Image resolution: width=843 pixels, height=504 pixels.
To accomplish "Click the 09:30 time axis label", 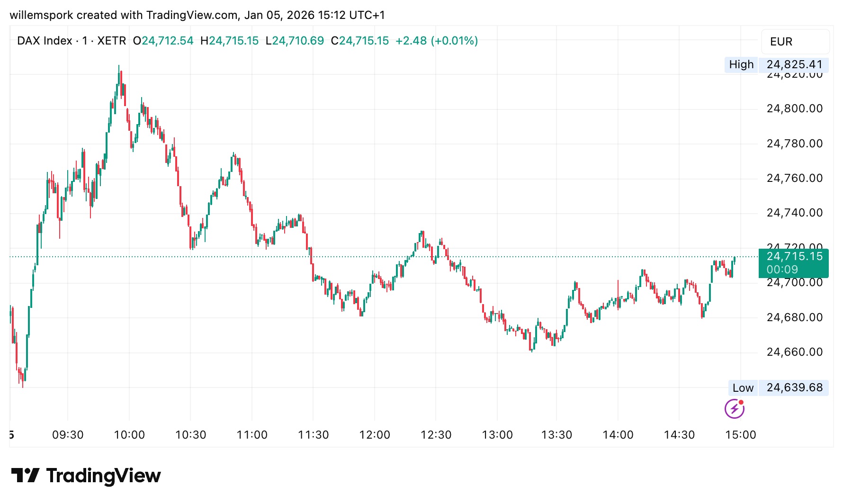I will click(68, 435).
